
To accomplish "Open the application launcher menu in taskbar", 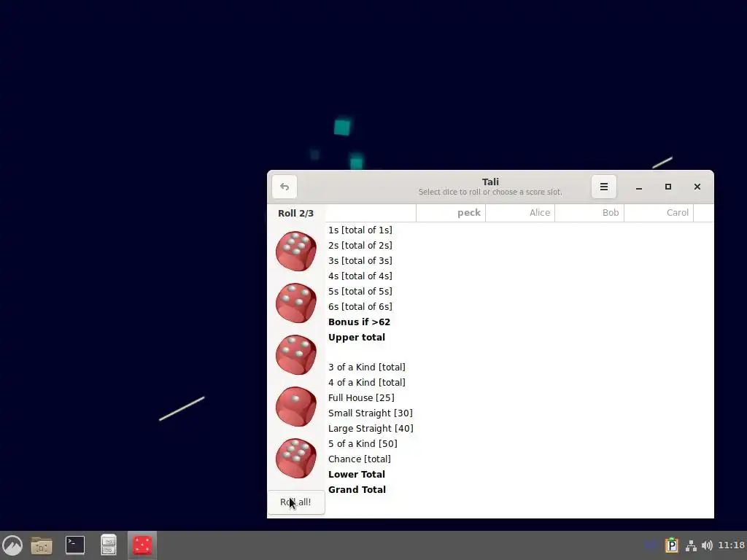I will click(x=12, y=545).
